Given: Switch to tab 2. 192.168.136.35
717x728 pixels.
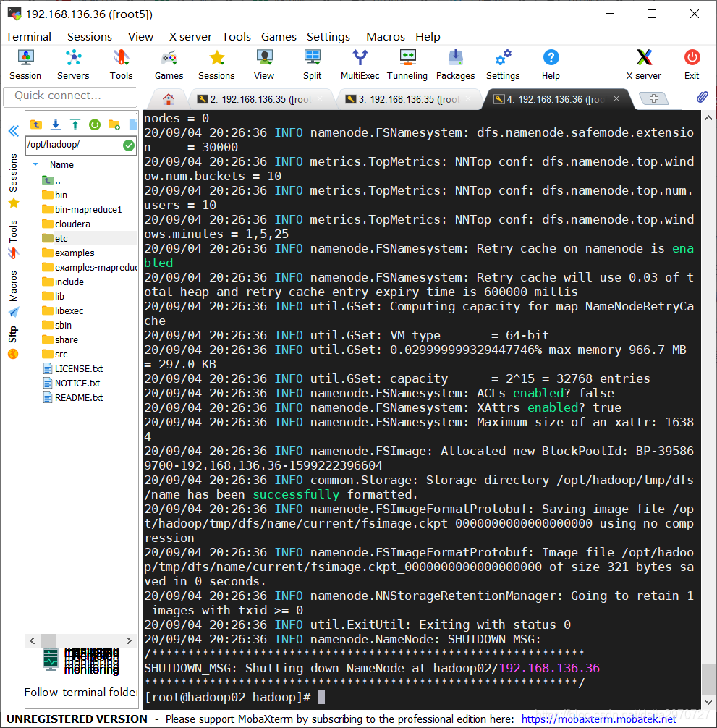Looking at the screenshot, I should coord(260,99).
